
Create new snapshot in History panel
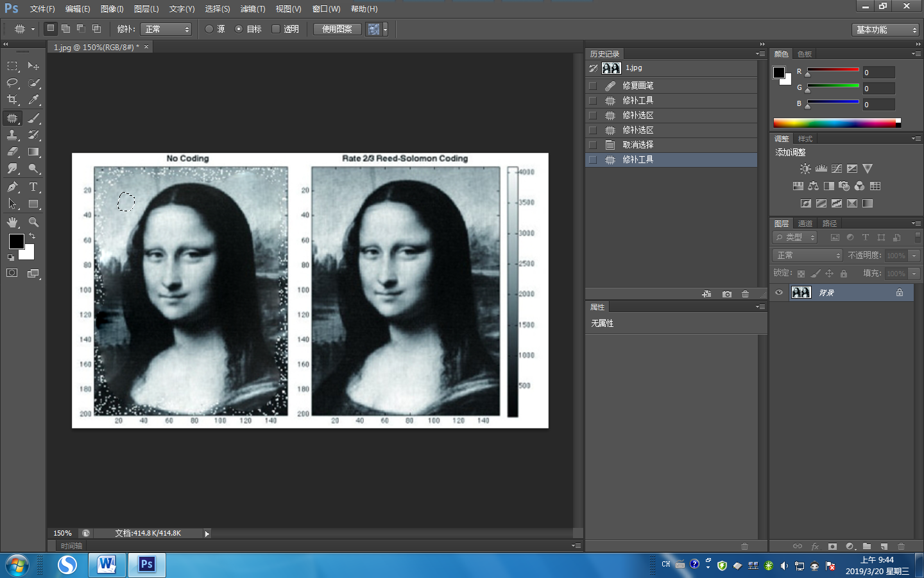pyautogui.click(x=726, y=294)
